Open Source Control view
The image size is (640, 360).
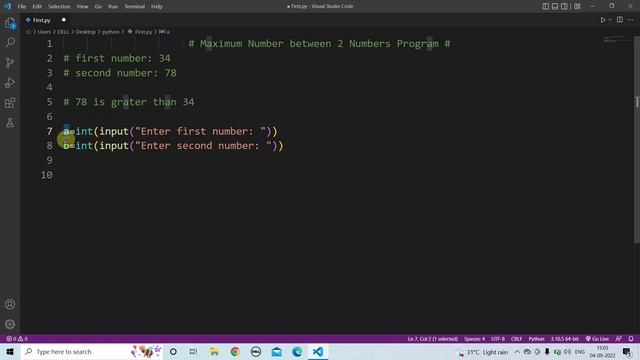10,62
